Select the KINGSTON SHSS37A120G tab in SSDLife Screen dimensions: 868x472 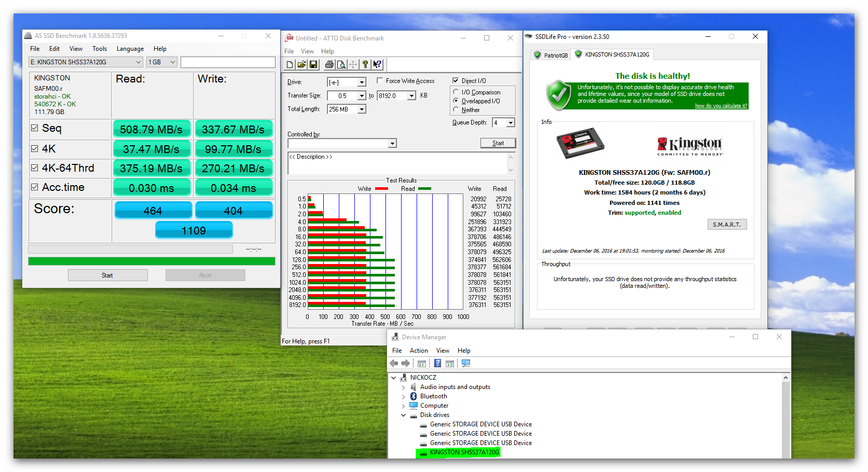point(613,54)
